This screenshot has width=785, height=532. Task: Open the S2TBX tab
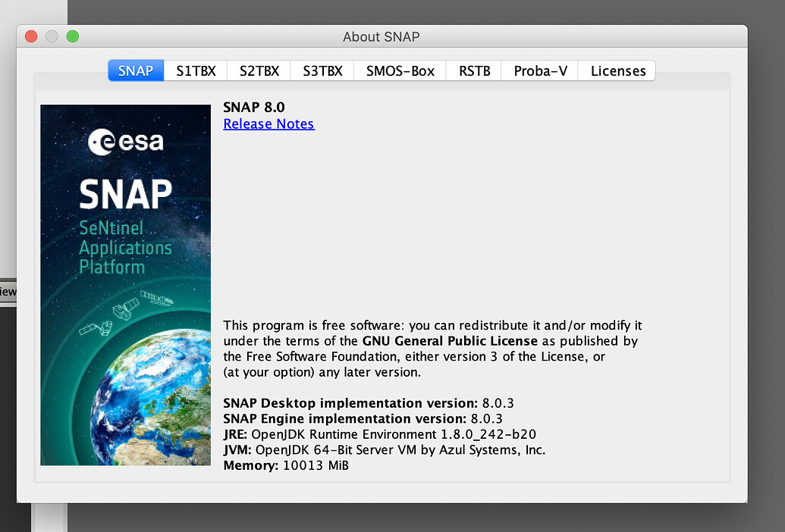(259, 70)
